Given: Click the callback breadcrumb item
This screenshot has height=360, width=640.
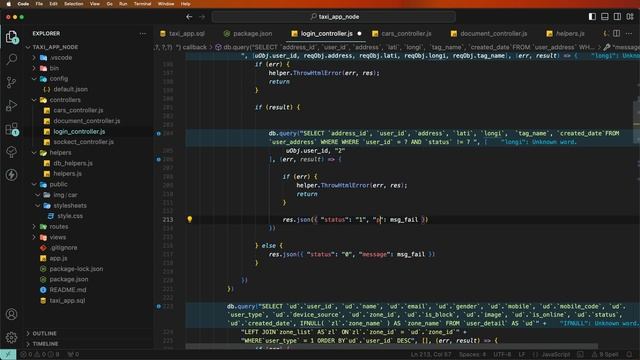Looking at the screenshot, I should (194, 47).
